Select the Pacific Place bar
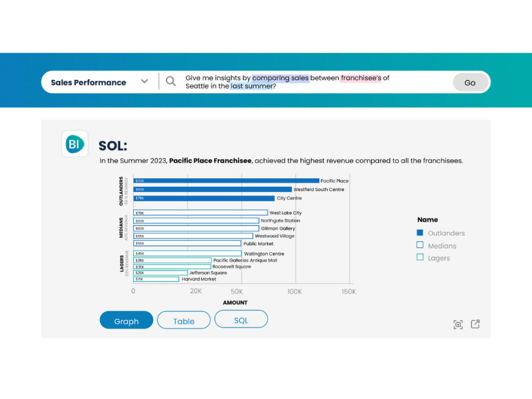 point(226,181)
